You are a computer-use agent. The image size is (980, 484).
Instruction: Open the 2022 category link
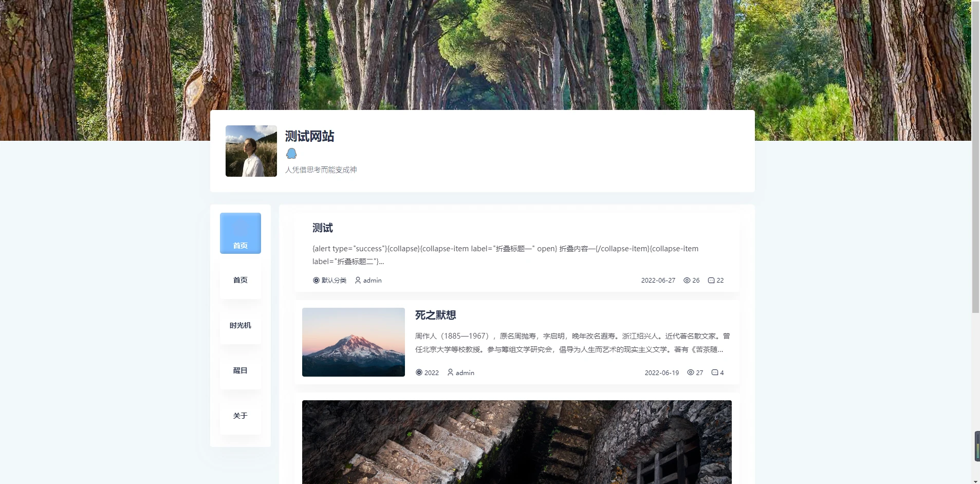point(432,373)
